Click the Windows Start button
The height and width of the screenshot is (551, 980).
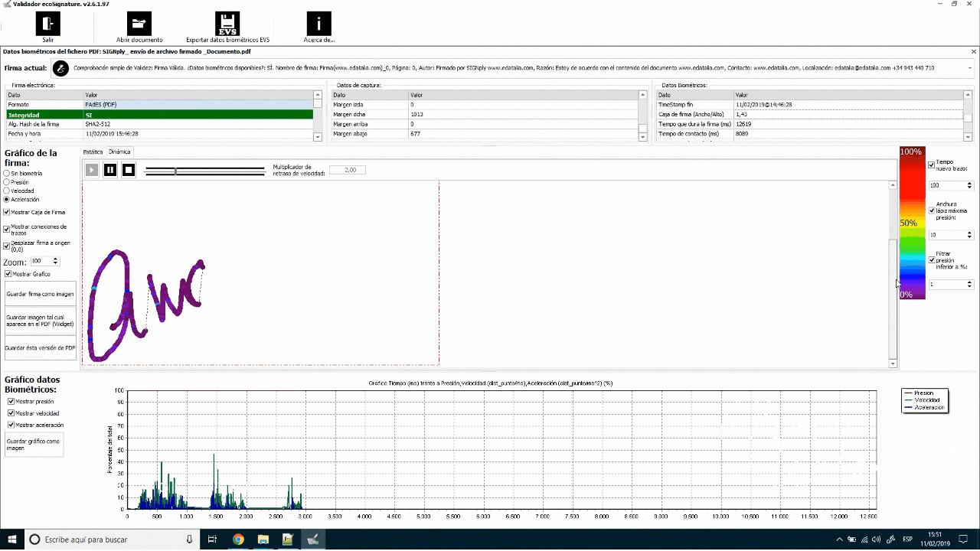(x=12, y=540)
